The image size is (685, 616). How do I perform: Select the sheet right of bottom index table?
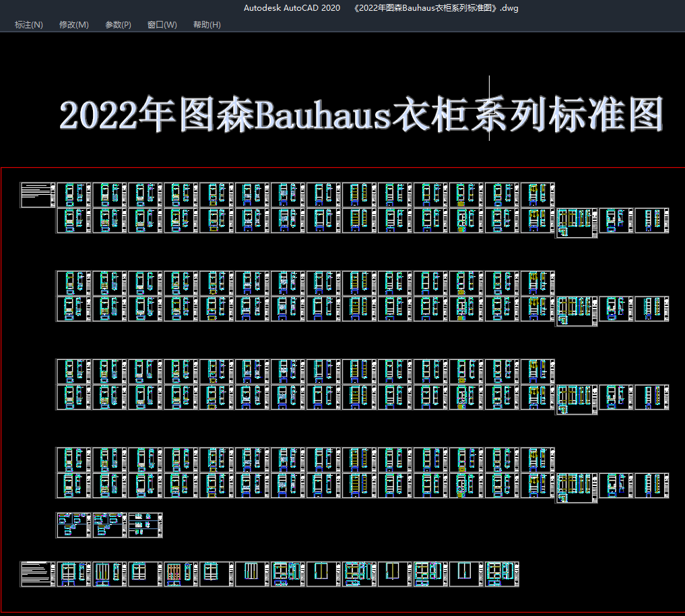(73, 574)
